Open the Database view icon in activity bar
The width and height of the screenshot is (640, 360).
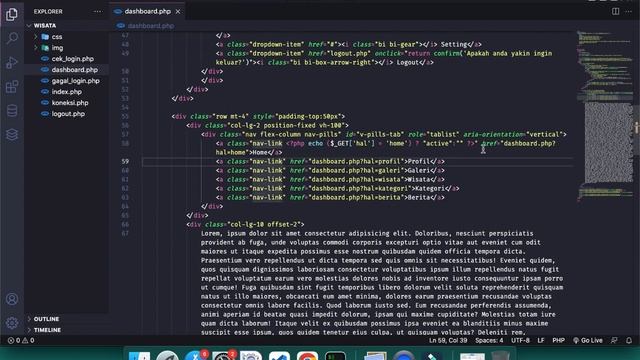tap(12, 111)
